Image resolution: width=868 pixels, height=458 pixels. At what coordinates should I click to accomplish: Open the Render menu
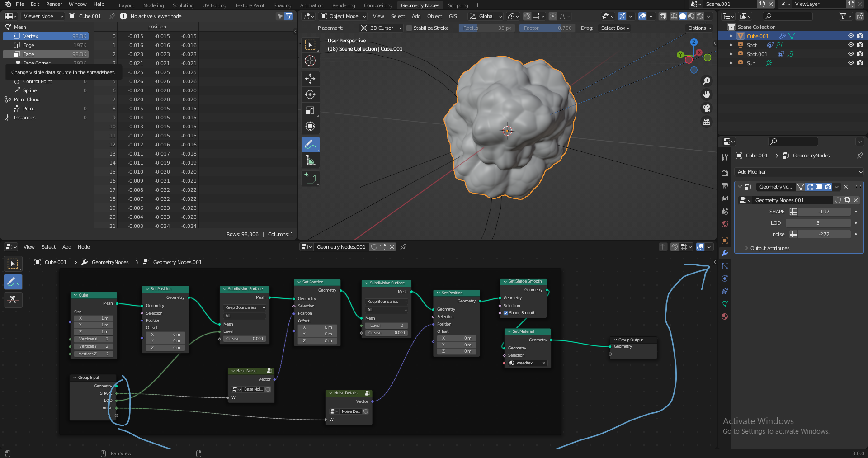point(54,4)
